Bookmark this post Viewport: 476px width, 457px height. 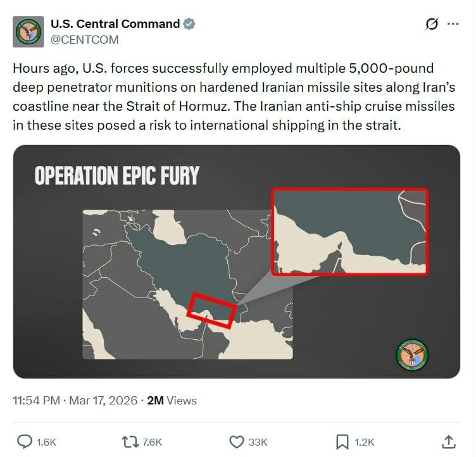pyautogui.click(x=342, y=442)
